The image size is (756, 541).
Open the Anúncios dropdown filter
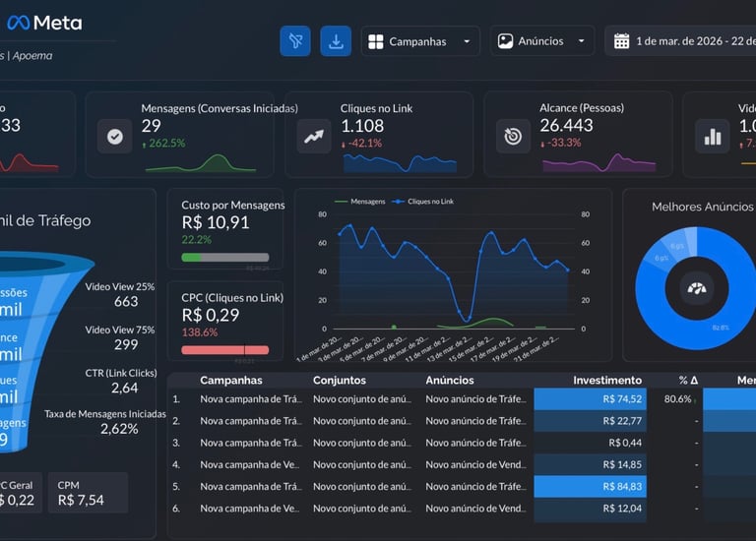click(542, 41)
